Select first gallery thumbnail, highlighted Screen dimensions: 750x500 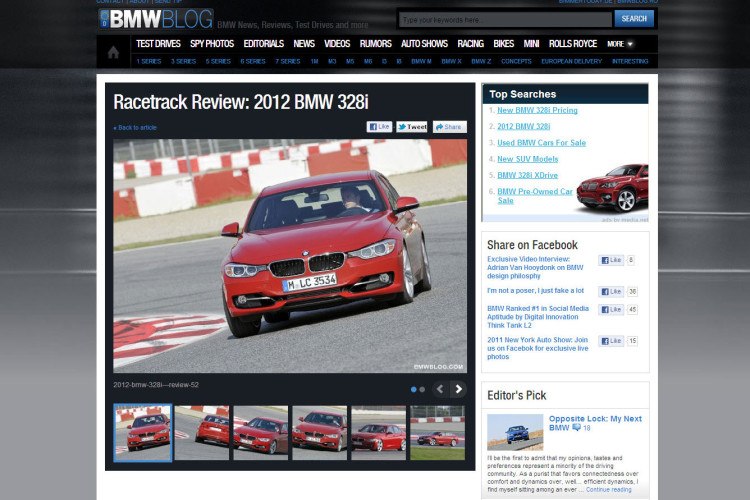click(143, 433)
